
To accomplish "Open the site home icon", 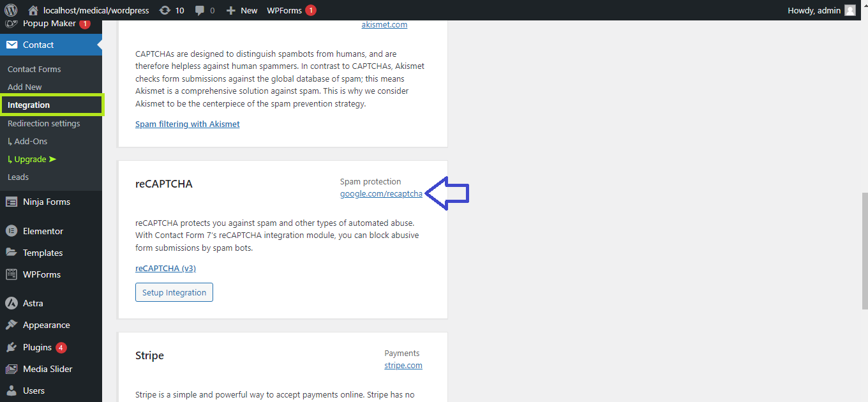I will (x=33, y=10).
